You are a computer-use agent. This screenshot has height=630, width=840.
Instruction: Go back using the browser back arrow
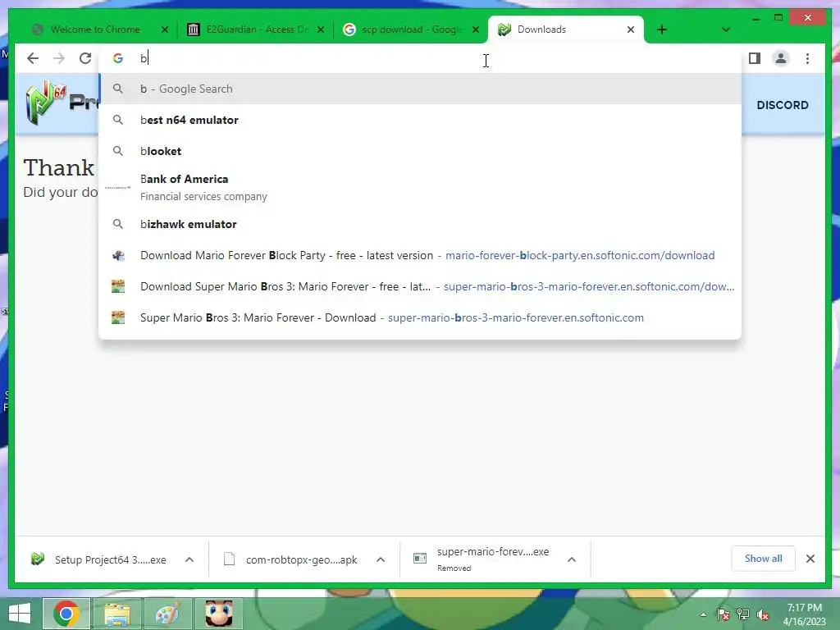33,58
